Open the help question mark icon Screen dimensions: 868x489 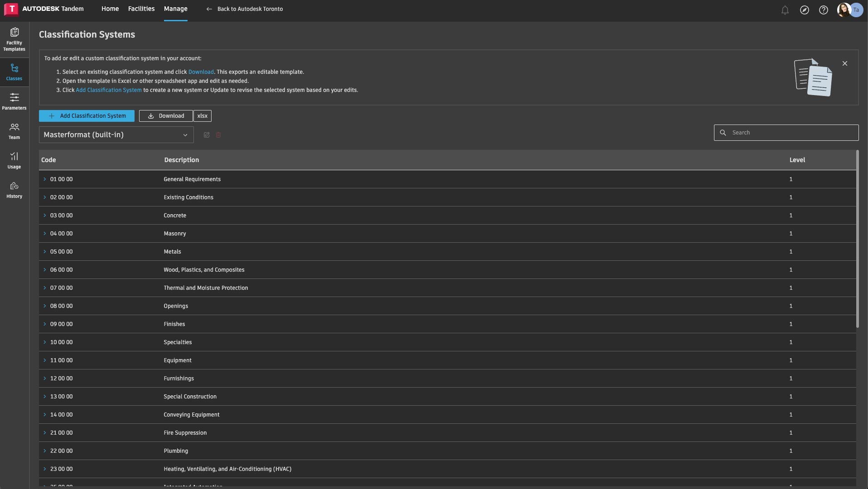click(823, 10)
